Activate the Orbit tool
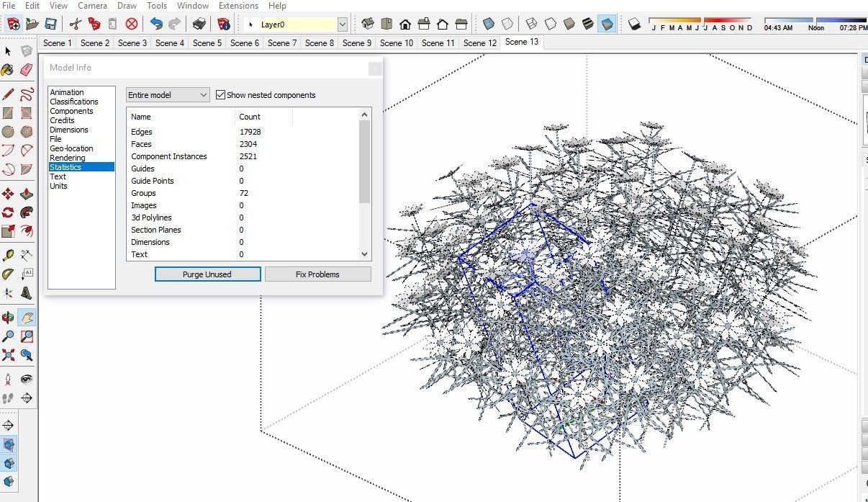 coord(8,317)
